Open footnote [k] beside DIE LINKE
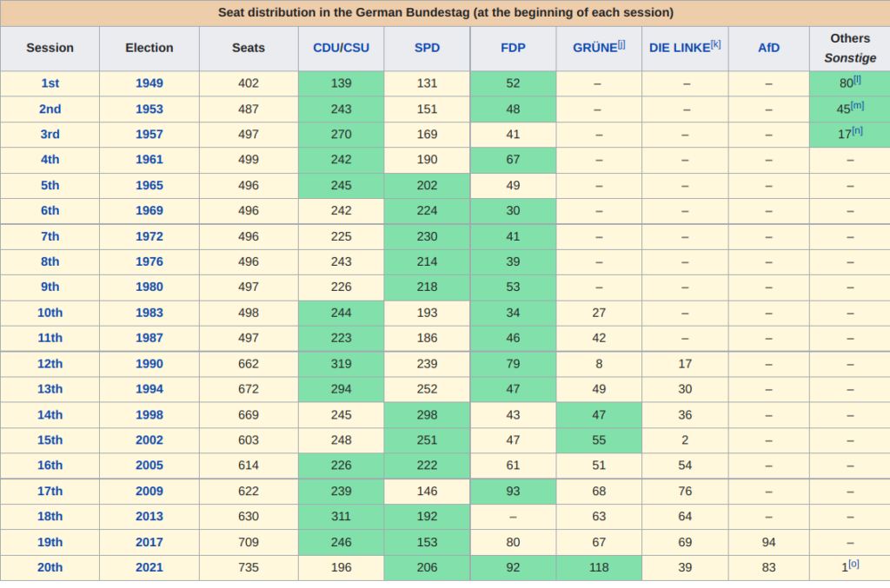 point(715,44)
